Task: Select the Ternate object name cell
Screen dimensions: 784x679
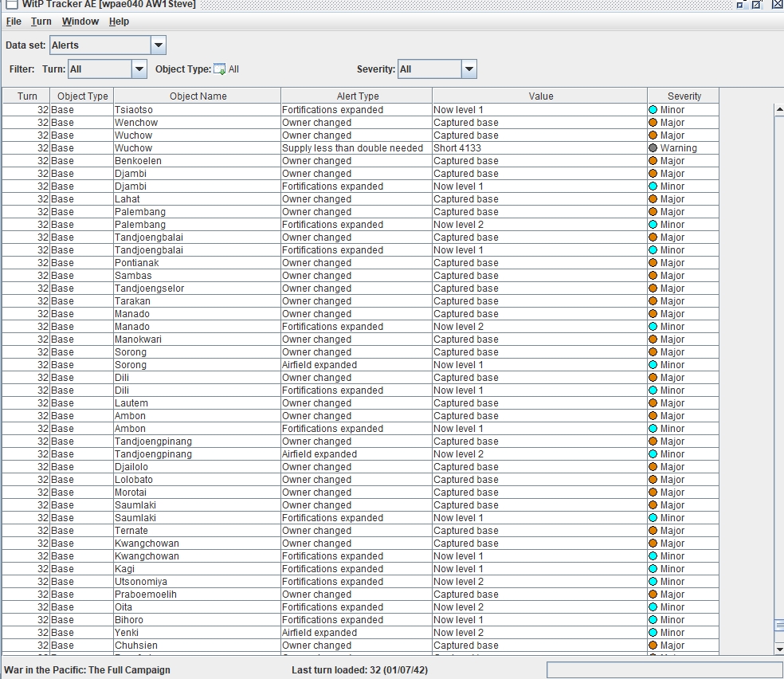Action: [198, 531]
